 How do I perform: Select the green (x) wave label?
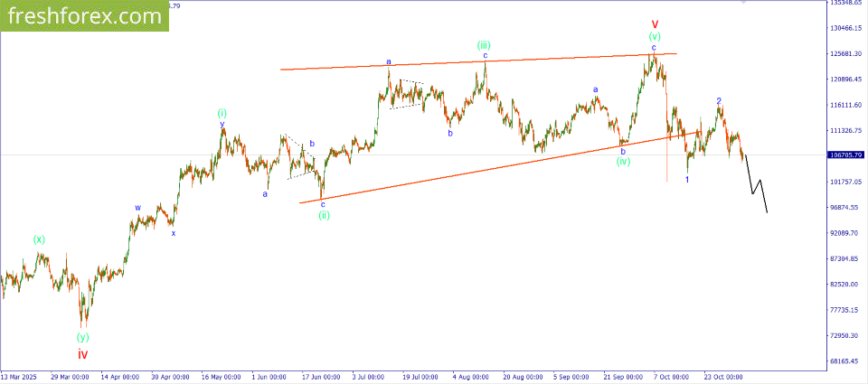click(x=40, y=239)
